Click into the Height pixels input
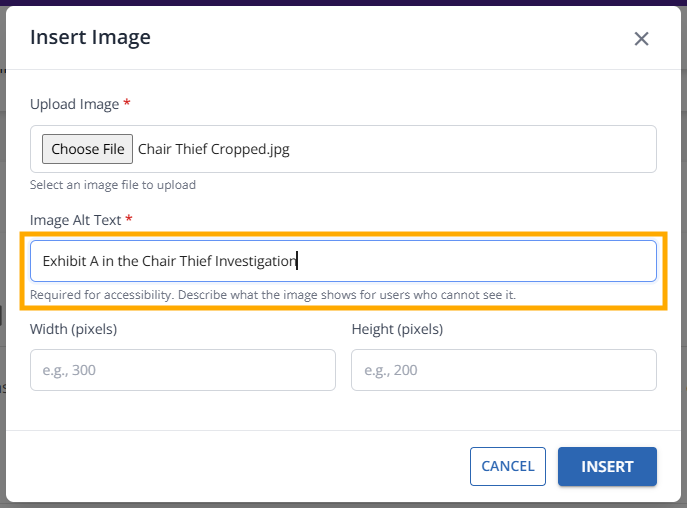 pos(503,370)
